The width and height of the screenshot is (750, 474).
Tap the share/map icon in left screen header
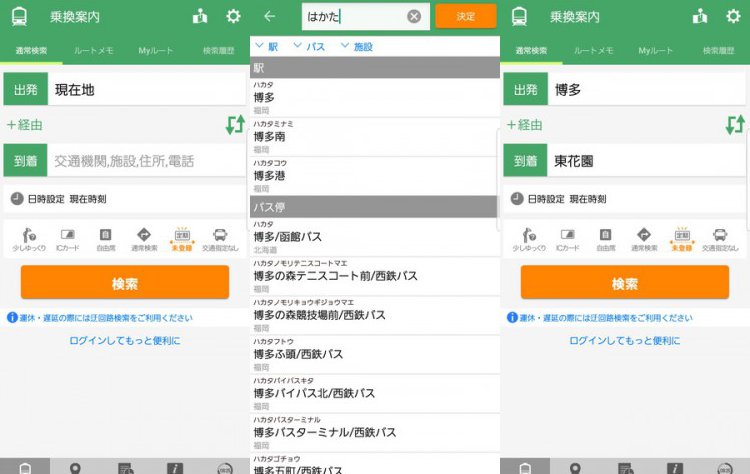pyautogui.click(x=200, y=17)
